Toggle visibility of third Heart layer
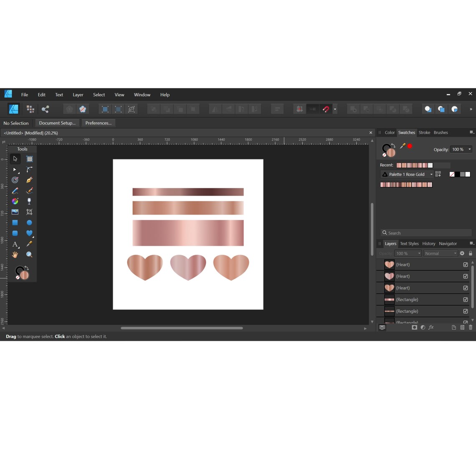This screenshot has height=476, width=476. (x=466, y=288)
